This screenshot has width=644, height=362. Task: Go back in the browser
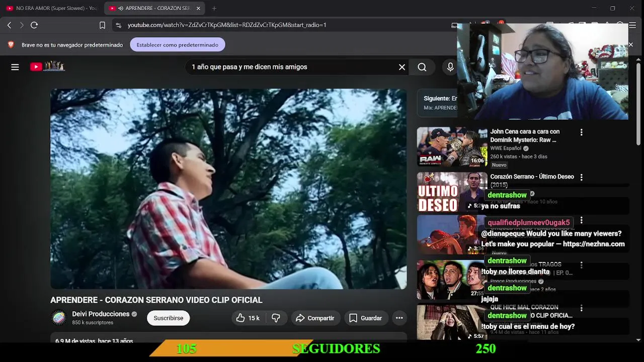click(x=9, y=25)
